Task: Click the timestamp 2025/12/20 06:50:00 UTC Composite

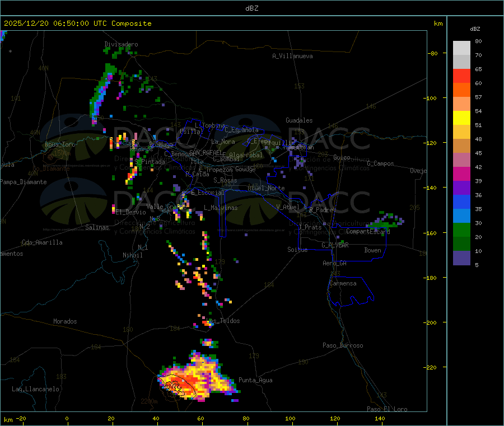Action: pos(77,24)
